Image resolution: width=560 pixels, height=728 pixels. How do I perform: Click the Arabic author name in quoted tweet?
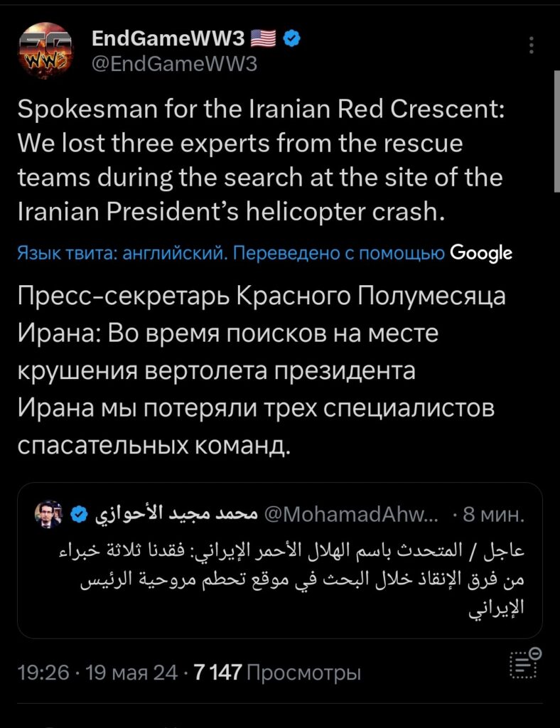click(x=176, y=513)
